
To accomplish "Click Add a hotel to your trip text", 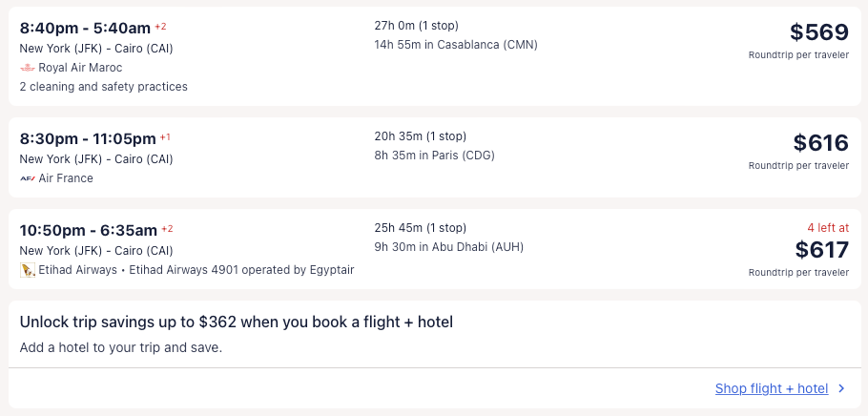I will coord(120,347).
